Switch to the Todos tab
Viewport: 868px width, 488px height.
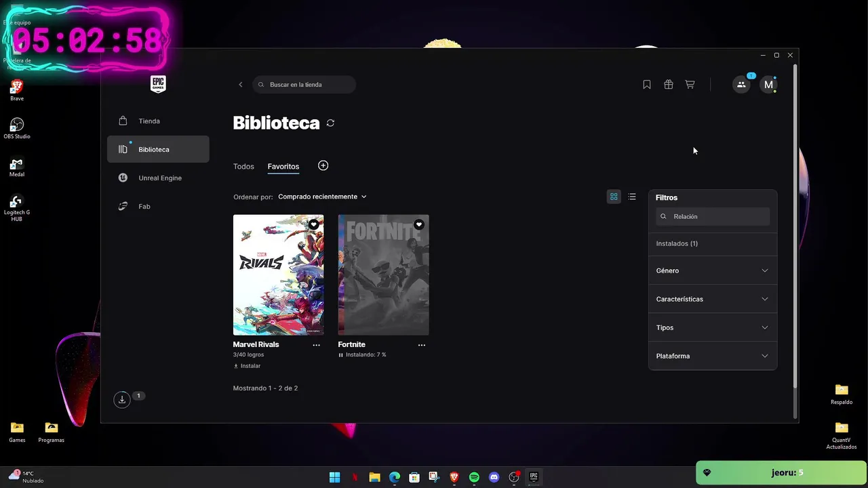(243, 166)
